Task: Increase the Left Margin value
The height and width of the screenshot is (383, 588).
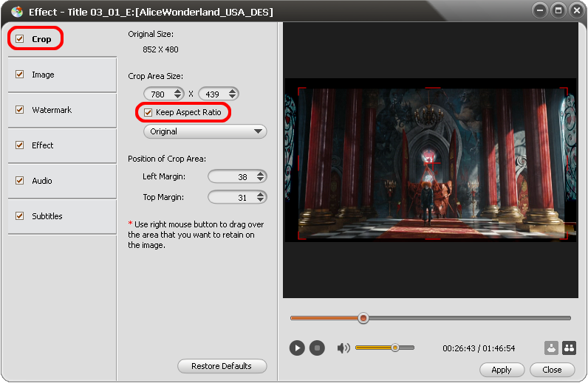Action: pos(261,174)
